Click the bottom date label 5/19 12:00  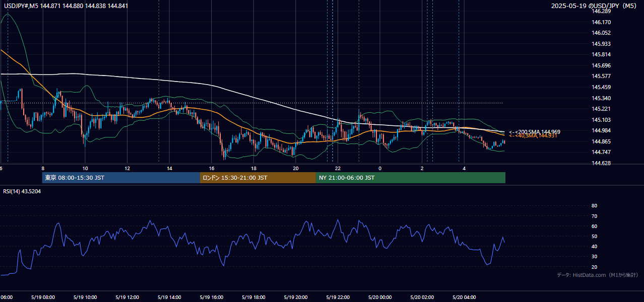(127, 297)
